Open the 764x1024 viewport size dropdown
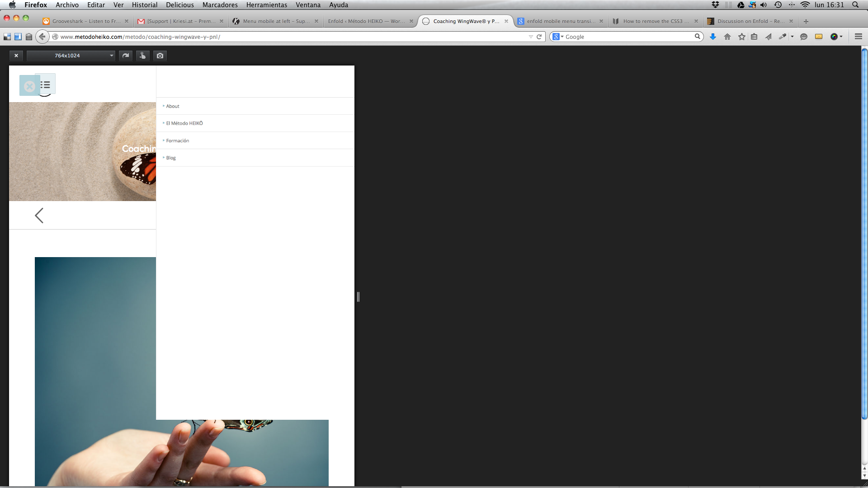 pos(71,56)
